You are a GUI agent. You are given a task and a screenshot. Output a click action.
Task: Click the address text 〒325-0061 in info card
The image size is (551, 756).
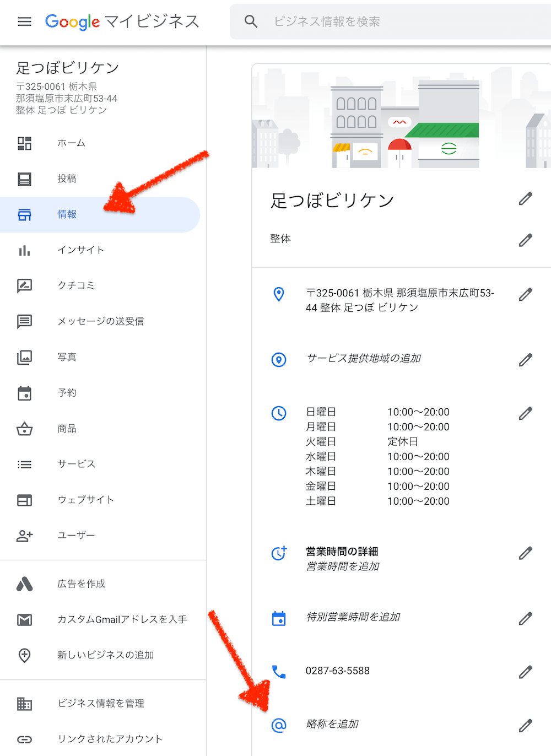click(400, 300)
